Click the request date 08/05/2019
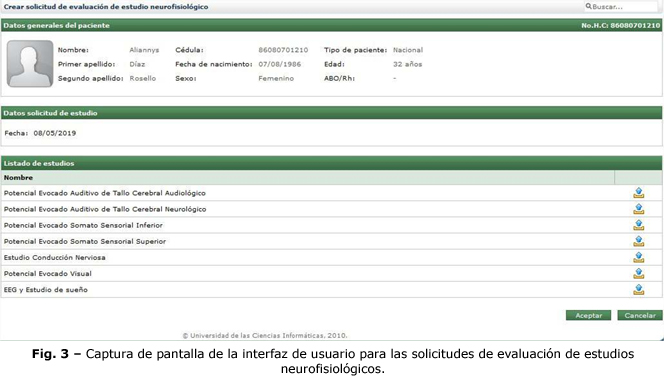664x379 pixels. [x=55, y=133]
